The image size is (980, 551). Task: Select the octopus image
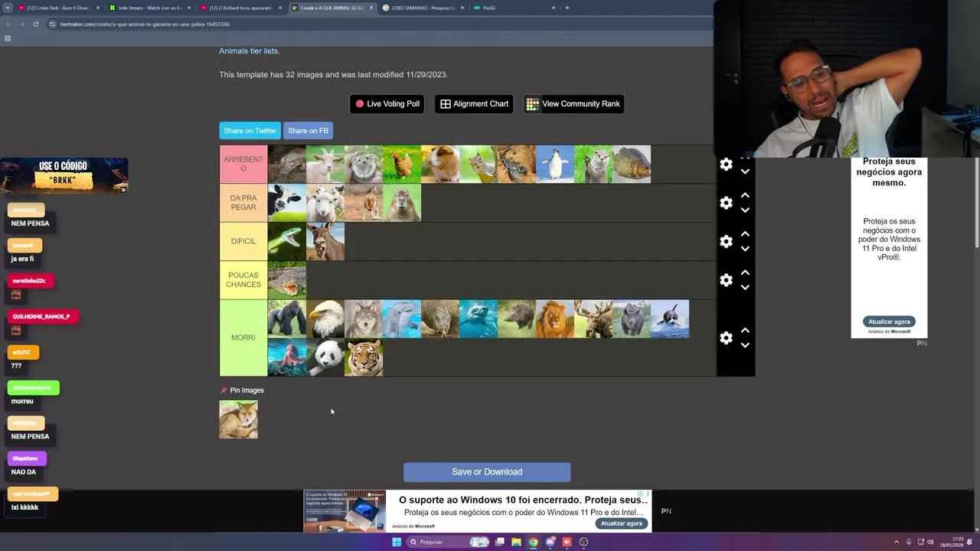[x=287, y=357]
